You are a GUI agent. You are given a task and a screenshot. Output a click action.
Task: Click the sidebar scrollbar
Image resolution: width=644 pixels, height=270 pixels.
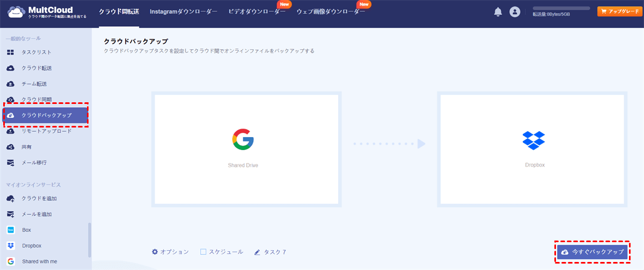[x=90, y=241]
